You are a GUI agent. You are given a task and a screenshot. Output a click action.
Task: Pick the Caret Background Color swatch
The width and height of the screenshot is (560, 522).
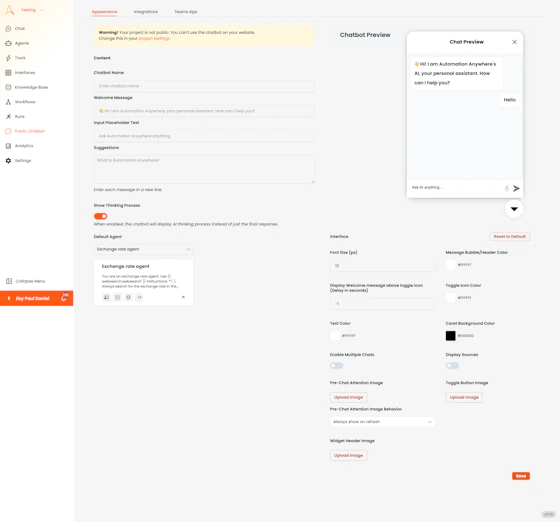[451, 336]
